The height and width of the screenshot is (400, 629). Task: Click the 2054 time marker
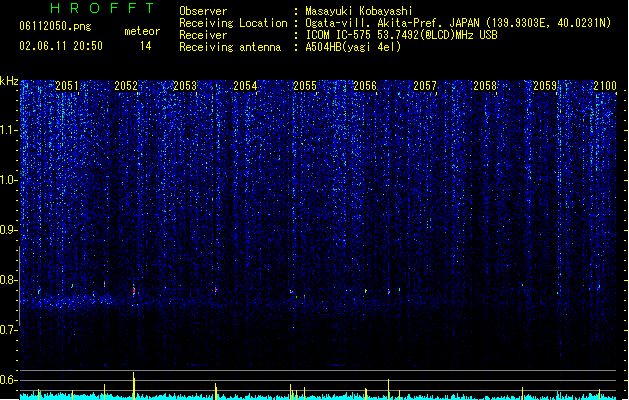coord(245,86)
